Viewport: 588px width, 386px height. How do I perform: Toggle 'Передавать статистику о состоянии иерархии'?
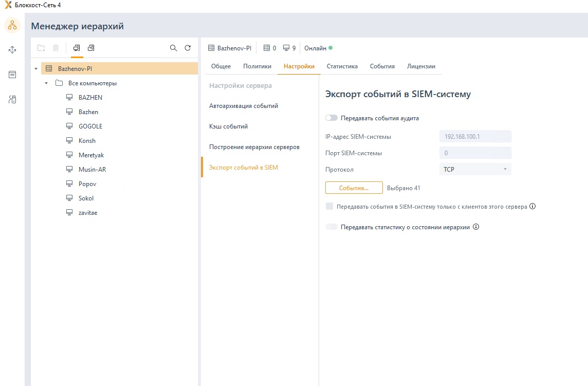tap(332, 227)
